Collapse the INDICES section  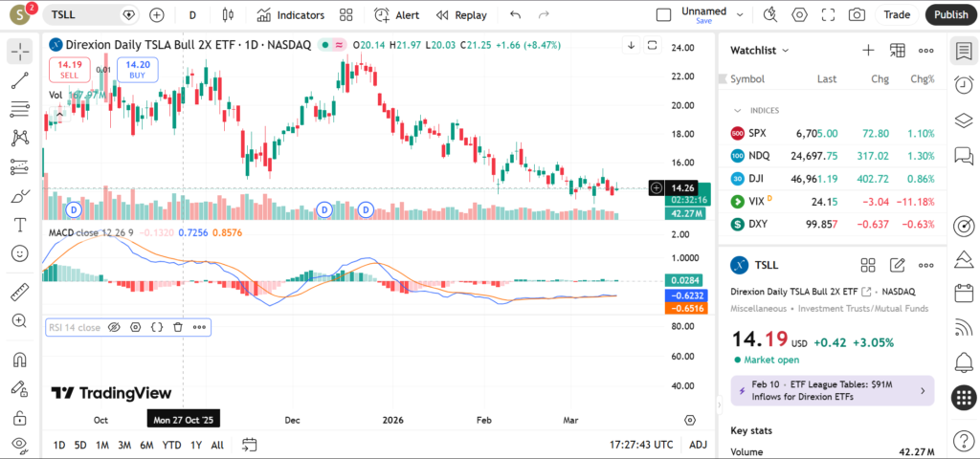click(738, 111)
